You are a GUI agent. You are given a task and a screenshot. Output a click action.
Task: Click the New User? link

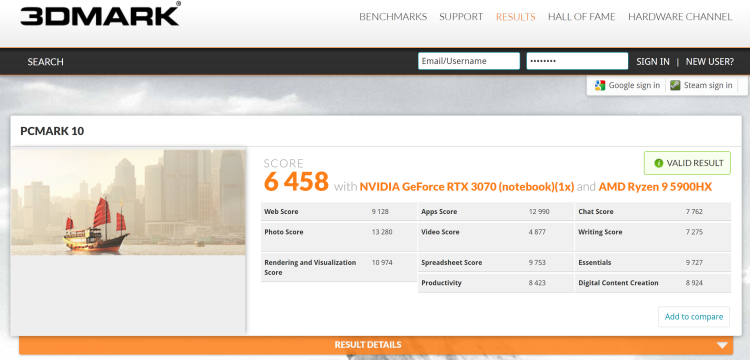[x=709, y=62]
